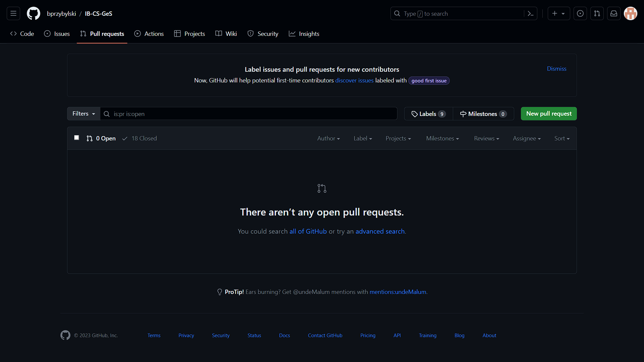Image resolution: width=644 pixels, height=362 pixels.
Task: Open the command palette icon
Action: (x=531, y=13)
